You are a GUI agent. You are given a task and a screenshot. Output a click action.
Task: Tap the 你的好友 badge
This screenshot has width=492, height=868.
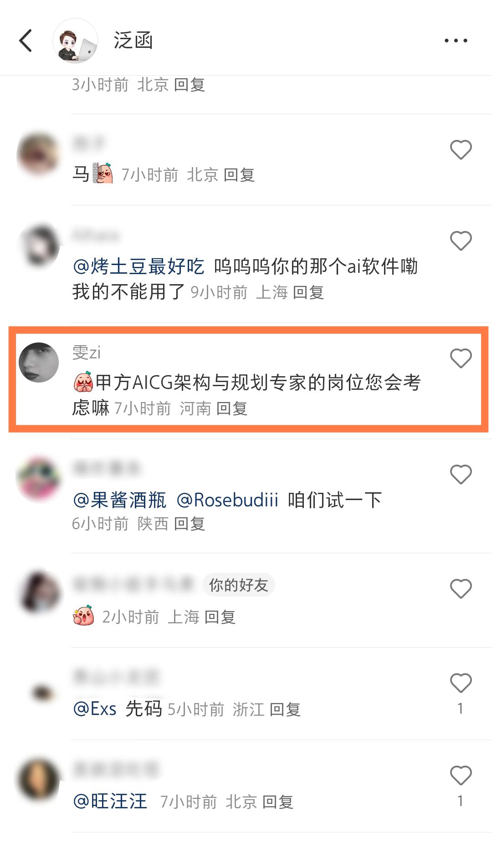pos(238,585)
